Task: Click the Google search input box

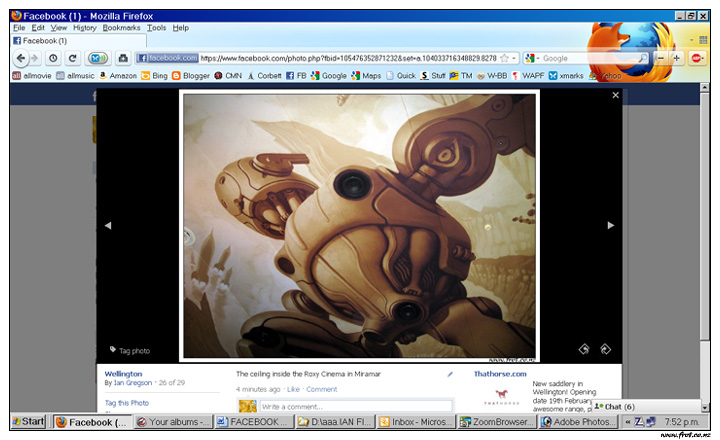Action: 590,58
